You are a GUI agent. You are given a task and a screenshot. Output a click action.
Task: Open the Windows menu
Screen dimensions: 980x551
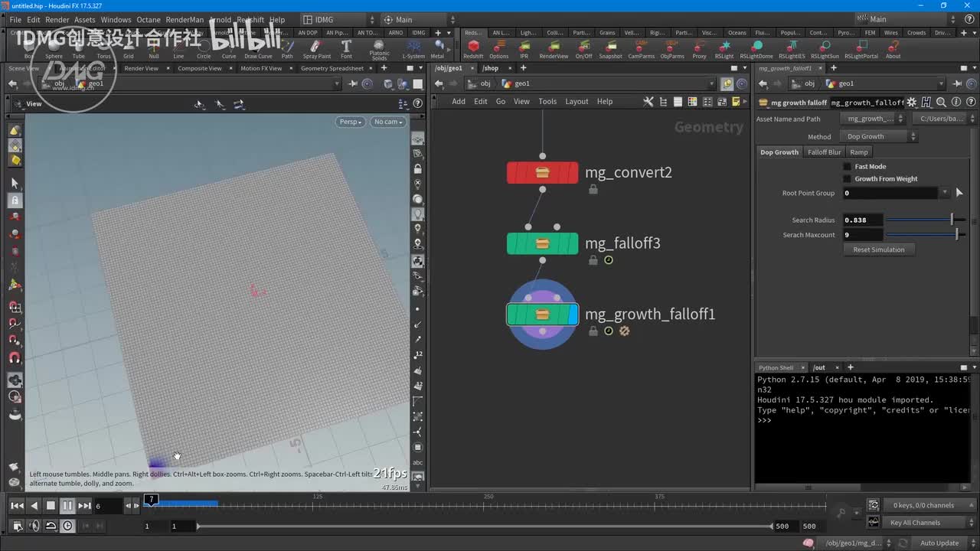point(116,20)
